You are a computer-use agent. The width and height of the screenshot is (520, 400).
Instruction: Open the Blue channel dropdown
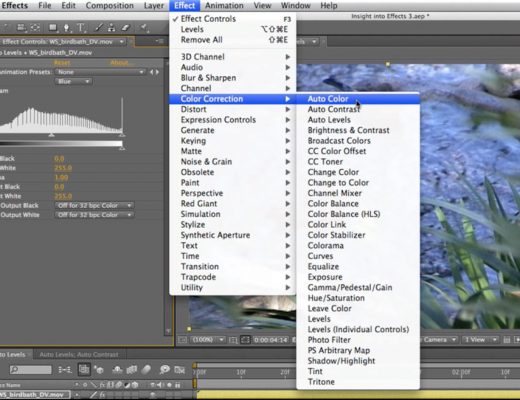[73, 82]
